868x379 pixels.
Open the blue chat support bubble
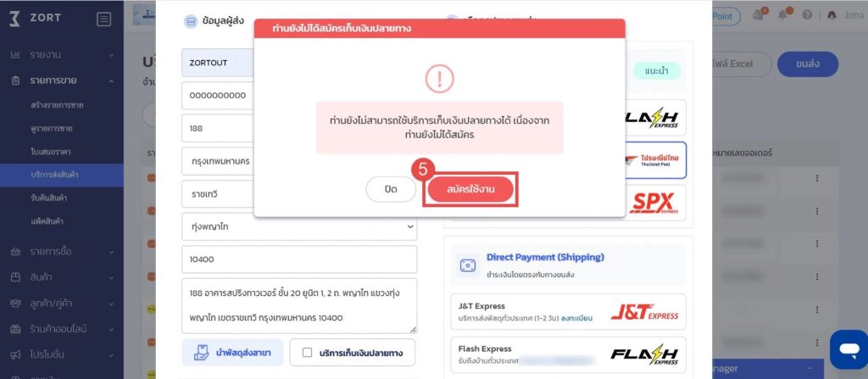click(848, 349)
